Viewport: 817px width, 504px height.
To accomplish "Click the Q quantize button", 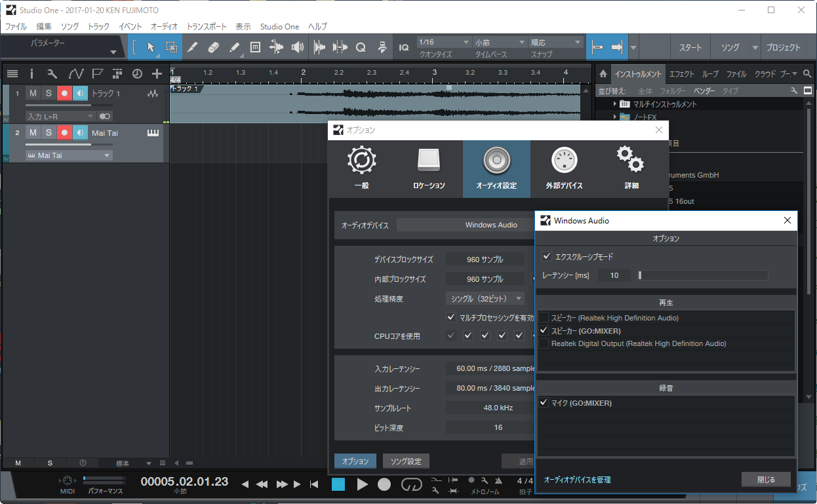I will (x=361, y=47).
